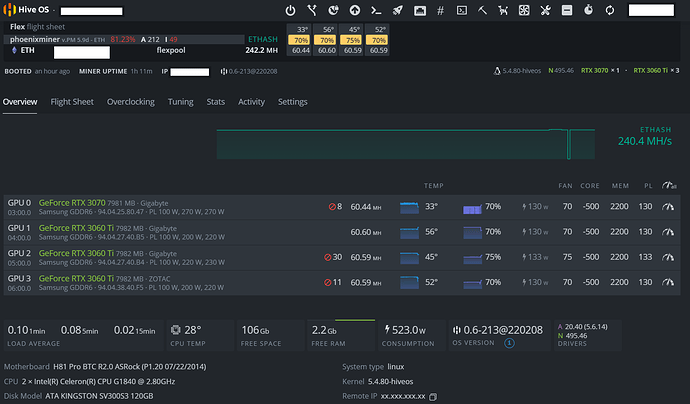Click GPU 0 fan mini chart

(x=472, y=209)
